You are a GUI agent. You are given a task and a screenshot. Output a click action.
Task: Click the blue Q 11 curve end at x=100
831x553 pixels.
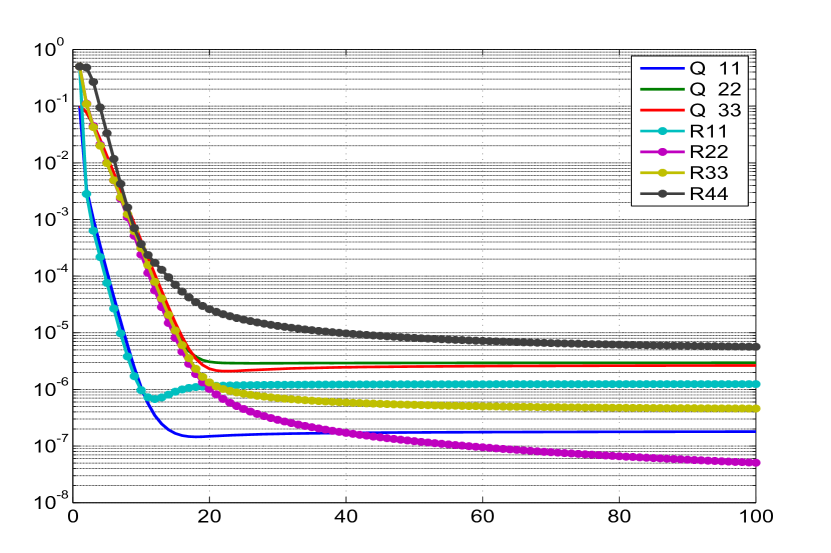click(x=754, y=432)
